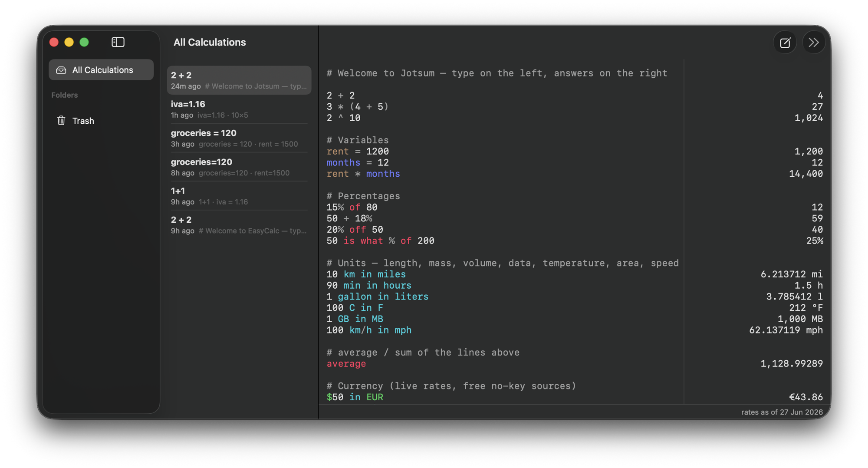The width and height of the screenshot is (868, 468).
Task: Click the result 1,000 MB
Action: (x=800, y=319)
